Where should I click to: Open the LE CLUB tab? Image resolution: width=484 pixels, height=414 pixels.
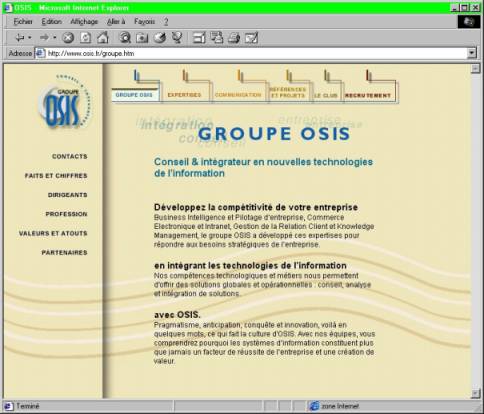pos(326,95)
